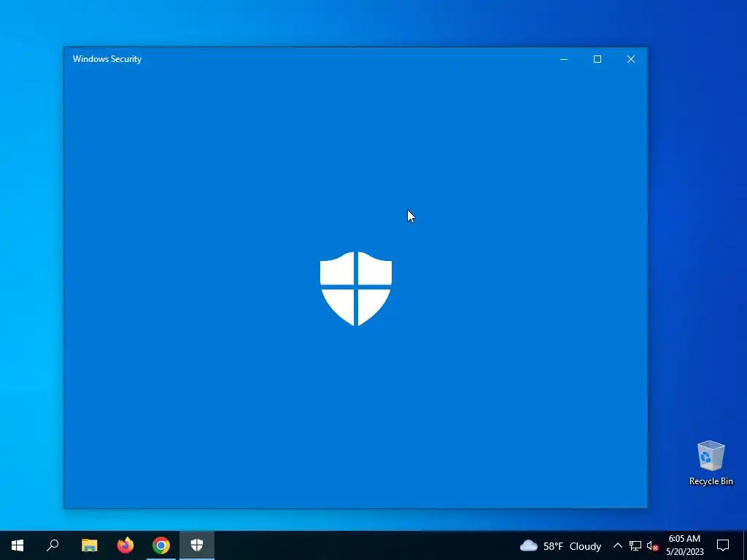Open taskbar search magnifier

pyautogui.click(x=53, y=545)
